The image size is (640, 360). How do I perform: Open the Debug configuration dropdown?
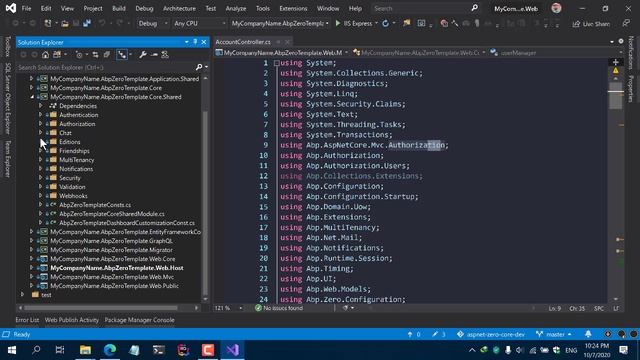tap(152, 24)
